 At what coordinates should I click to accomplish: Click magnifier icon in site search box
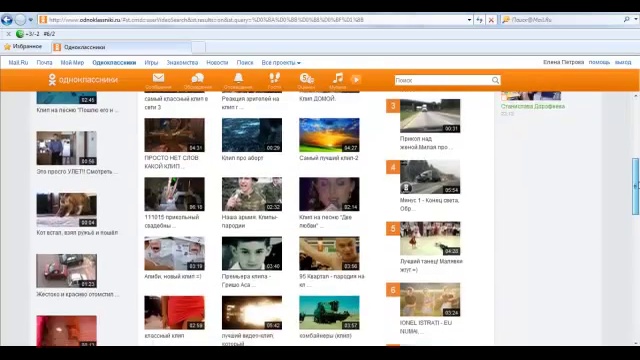point(495,80)
